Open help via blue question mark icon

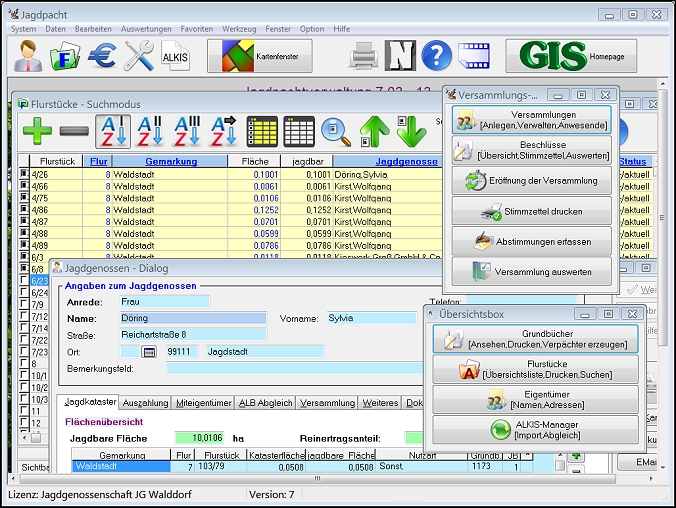tap(436, 56)
